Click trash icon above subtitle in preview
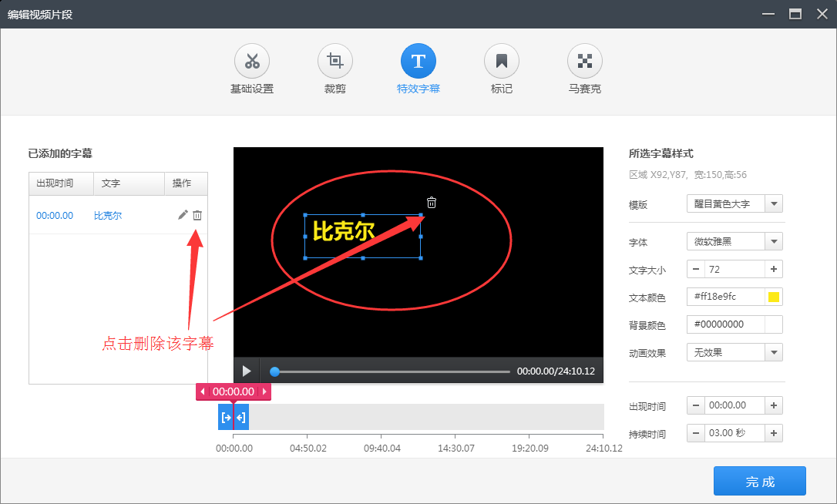Image resolution: width=837 pixels, height=504 pixels. [431, 202]
